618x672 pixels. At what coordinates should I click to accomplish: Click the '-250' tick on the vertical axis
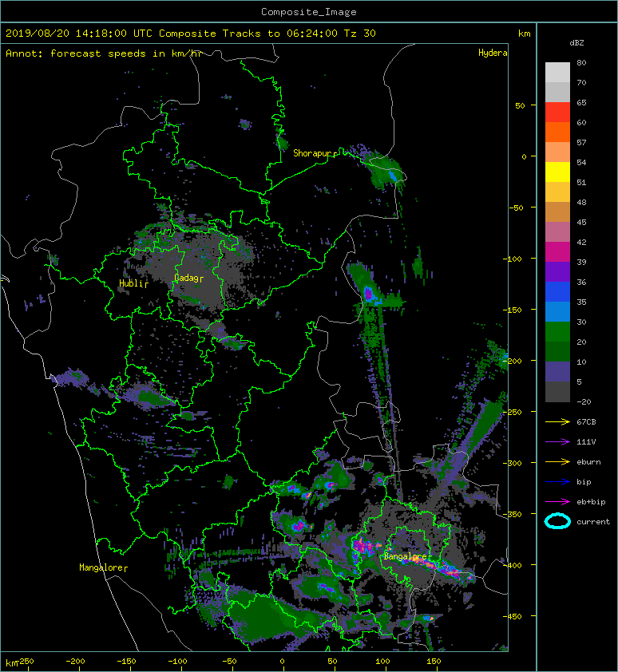click(x=513, y=413)
